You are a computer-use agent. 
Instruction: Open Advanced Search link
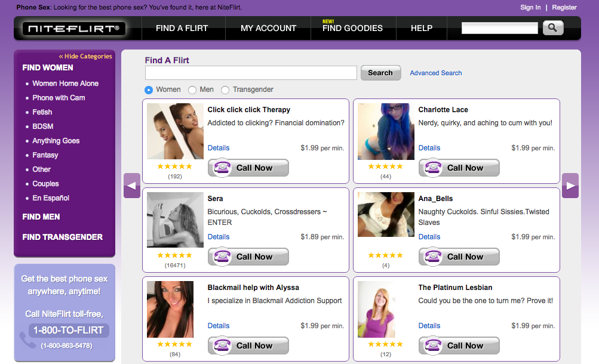coord(435,73)
